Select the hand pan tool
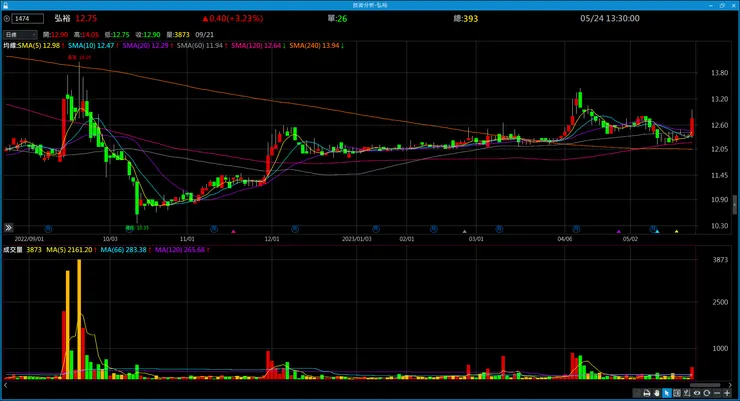 click(656, 393)
